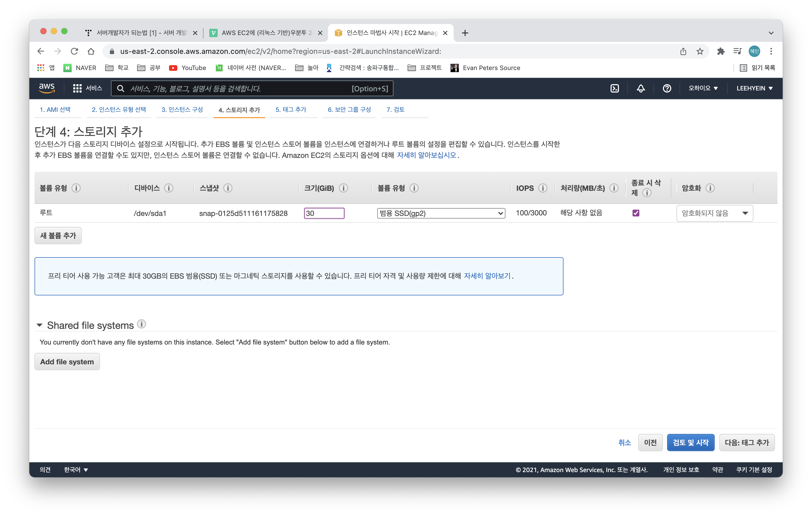Open the notifications bell icon
Image resolution: width=812 pixels, height=516 pixels.
[x=640, y=88]
